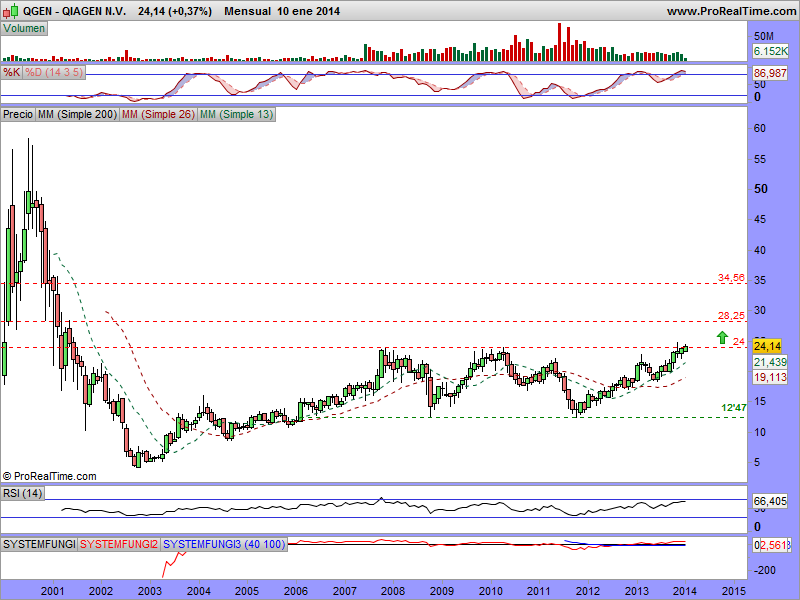Open the RSI (14) indicator label

click(22, 493)
